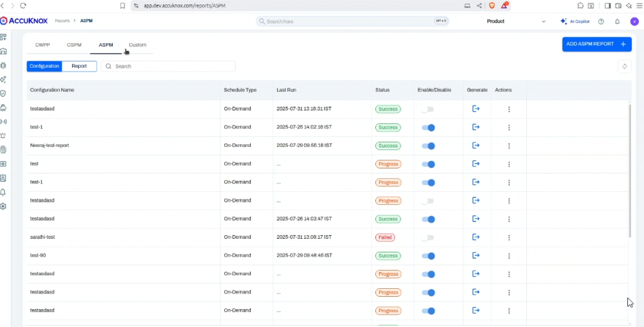644x327 pixels.
Task: Select the ASPM tab
Action: tap(106, 45)
